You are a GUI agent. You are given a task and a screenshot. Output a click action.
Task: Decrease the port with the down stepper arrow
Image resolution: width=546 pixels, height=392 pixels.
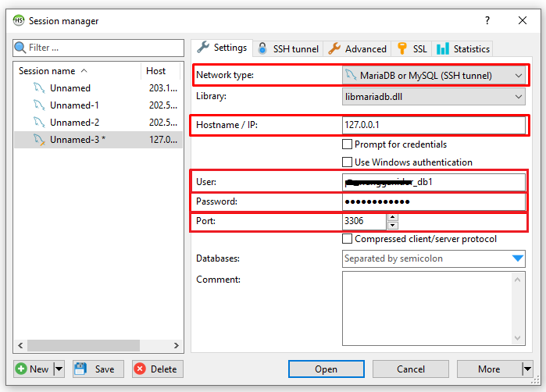click(393, 225)
